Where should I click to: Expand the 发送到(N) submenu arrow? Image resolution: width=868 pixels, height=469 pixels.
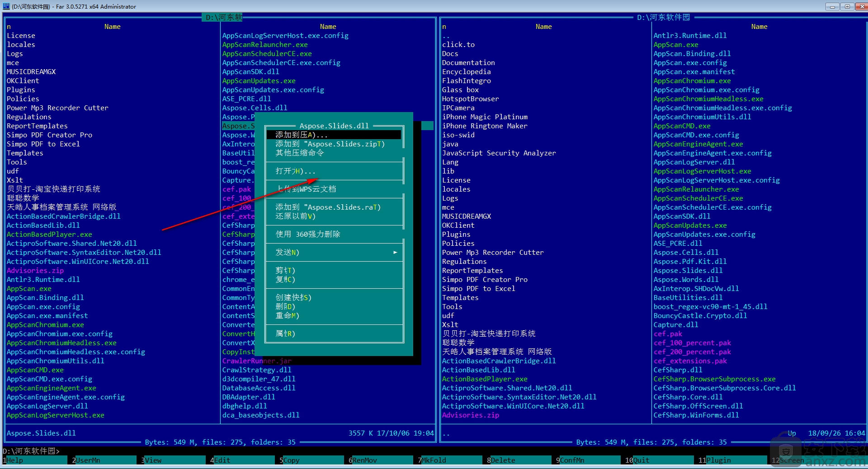click(x=395, y=252)
